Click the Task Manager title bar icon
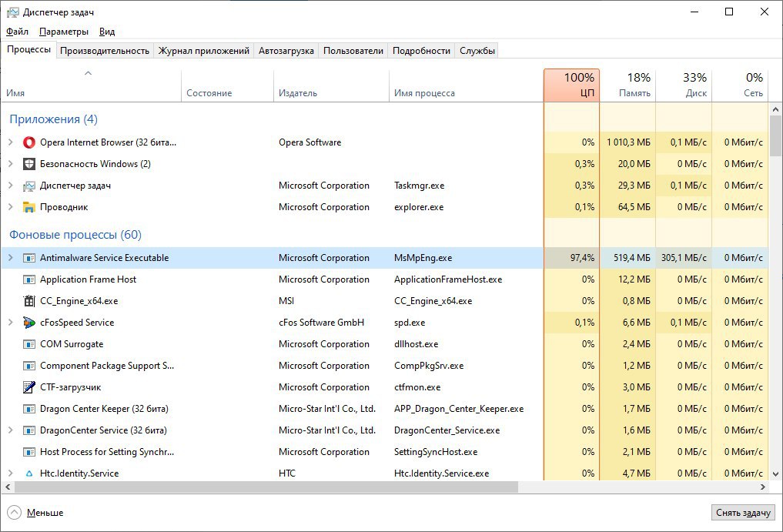This screenshot has width=783, height=532. [12, 12]
